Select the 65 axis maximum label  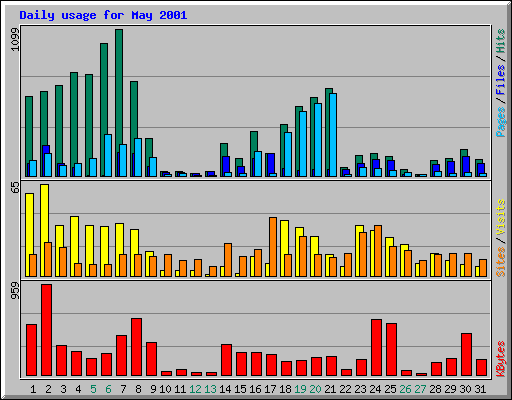click(15, 188)
